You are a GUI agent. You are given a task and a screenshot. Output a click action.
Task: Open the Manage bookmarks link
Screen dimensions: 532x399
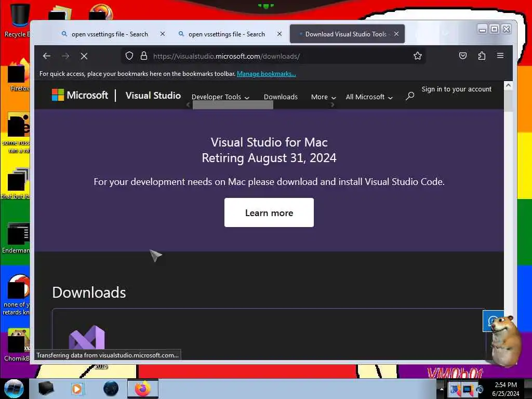point(267,74)
